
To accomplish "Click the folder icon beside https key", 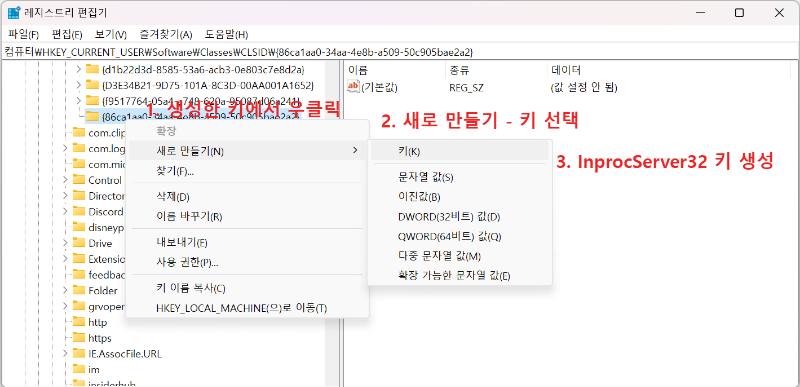I will click(79, 338).
